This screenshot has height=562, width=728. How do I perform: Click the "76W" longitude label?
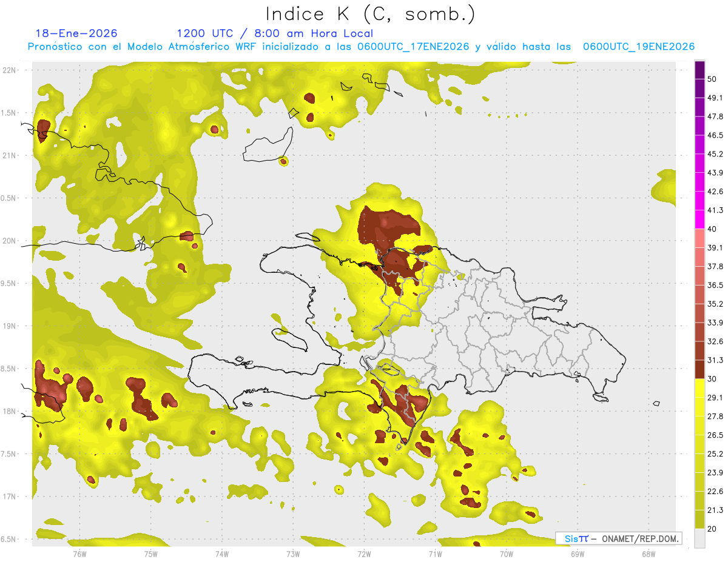pyautogui.click(x=79, y=554)
